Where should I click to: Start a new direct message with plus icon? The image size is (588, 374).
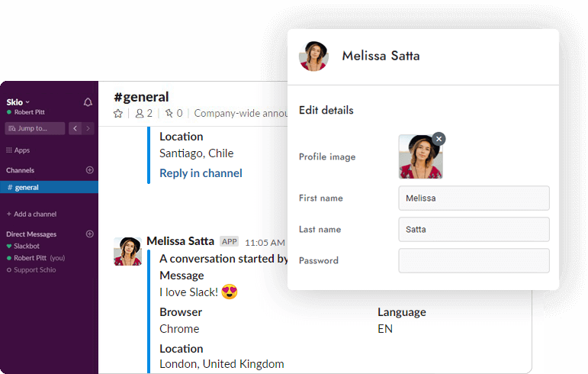pos(89,234)
